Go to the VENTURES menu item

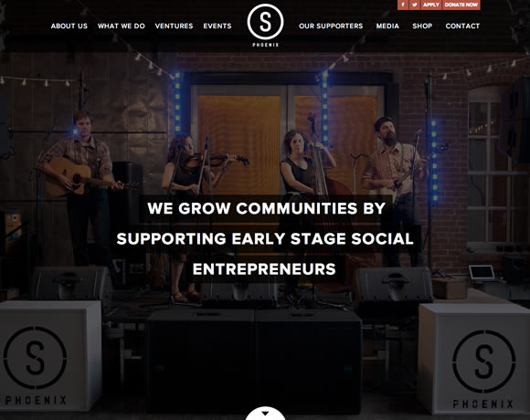[174, 26]
